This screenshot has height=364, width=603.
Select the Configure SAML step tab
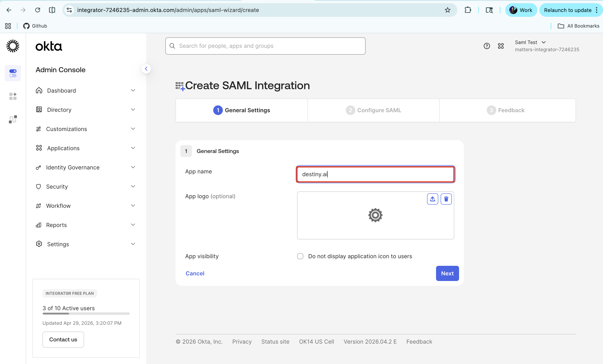click(373, 110)
